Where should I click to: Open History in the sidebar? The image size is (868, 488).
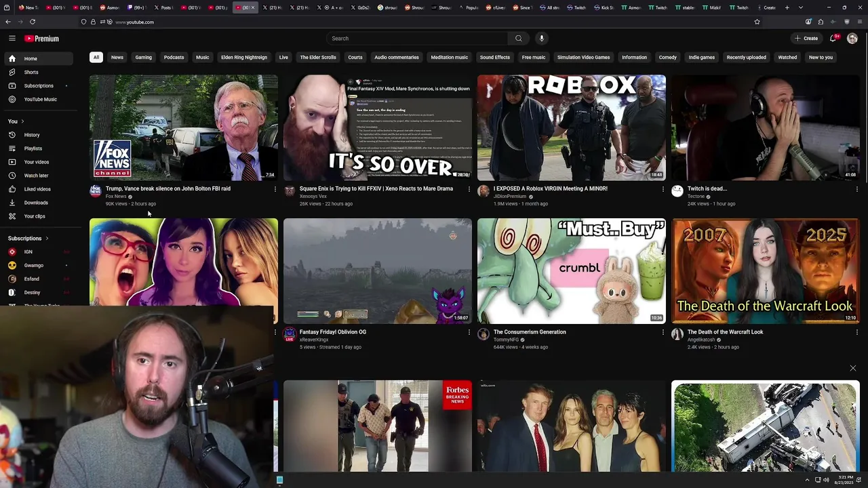39,135
